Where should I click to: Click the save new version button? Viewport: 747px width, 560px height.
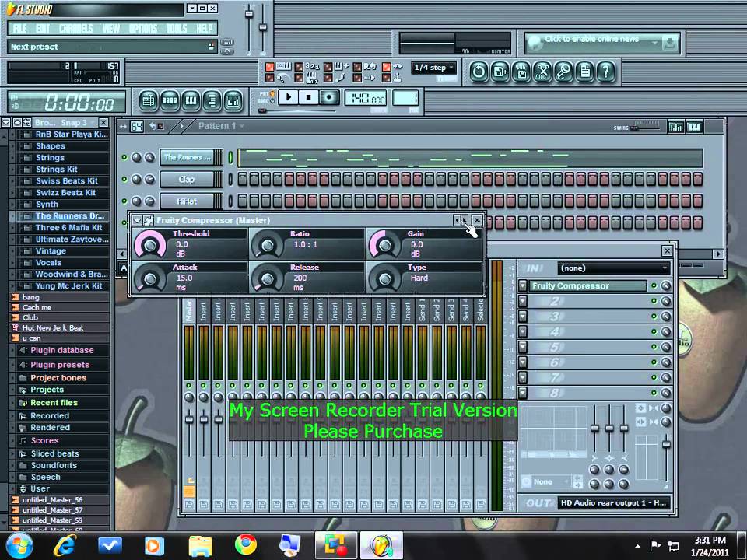click(x=500, y=72)
